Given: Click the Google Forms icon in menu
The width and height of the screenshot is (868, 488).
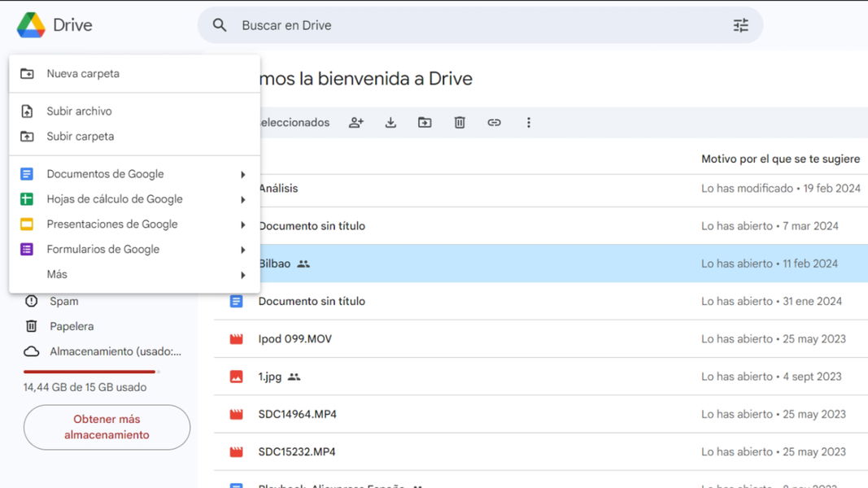Looking at the screenshot, I should click(x=27, y=249).
